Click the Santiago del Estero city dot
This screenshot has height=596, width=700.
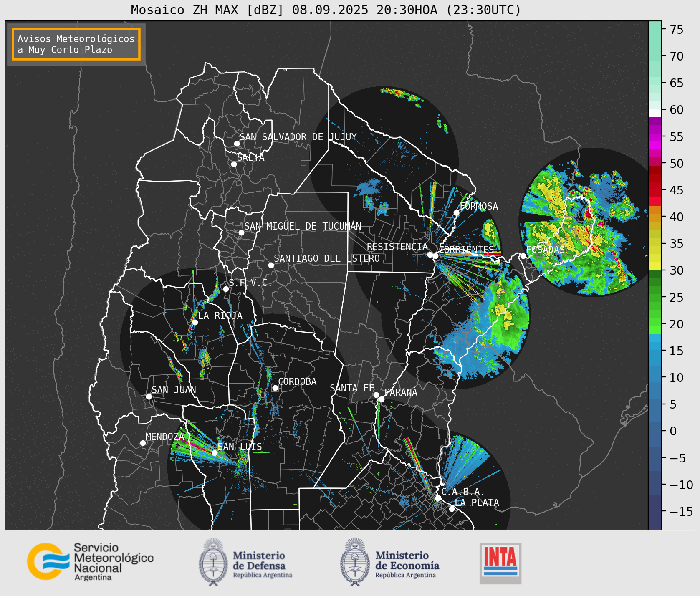click(271, 265)
